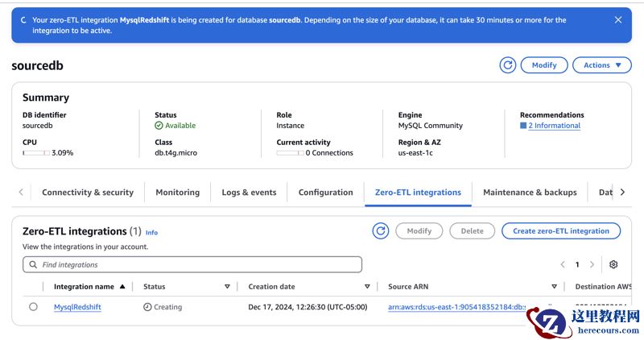The width and height of the screenshot is (644, 340).
Task: Click the Instance role value
Action: 291,126
